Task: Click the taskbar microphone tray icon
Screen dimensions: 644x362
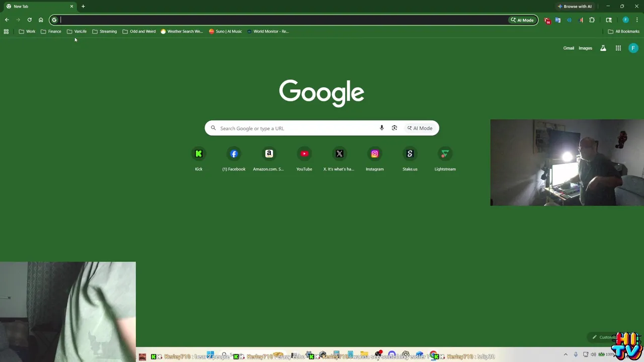Action: click(x=576, y=354)
